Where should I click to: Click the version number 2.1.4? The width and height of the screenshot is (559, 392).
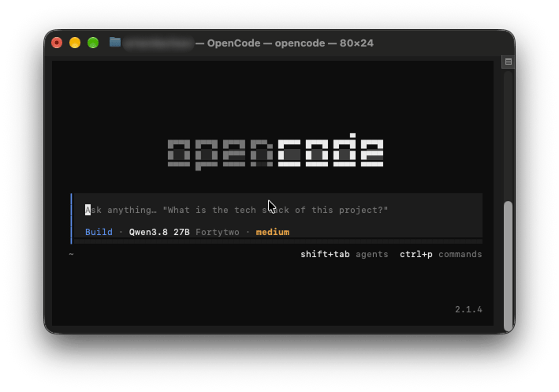468,309
